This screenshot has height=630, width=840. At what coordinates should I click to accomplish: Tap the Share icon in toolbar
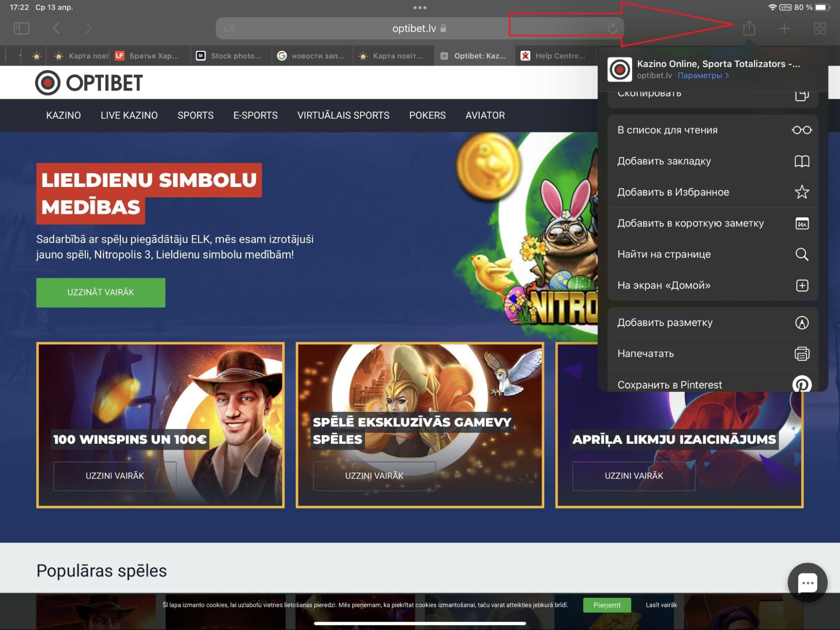click(749, 28)
